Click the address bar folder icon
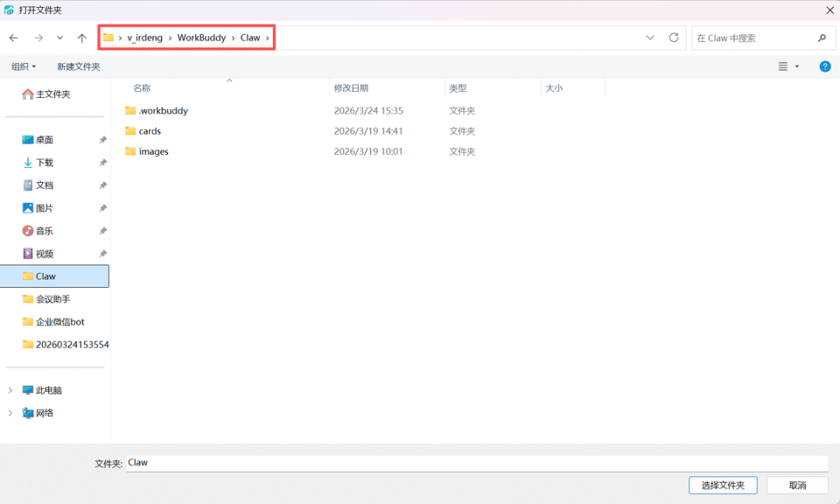The image size is (840, 504). [108, 37]
